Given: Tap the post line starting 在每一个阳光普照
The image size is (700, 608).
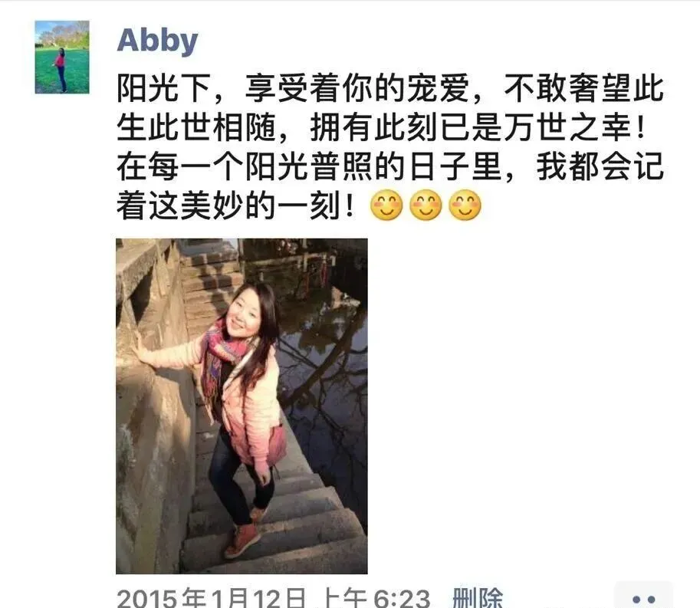Looking at the screenshot, I should pyautogui.click(x=390, y=166).
